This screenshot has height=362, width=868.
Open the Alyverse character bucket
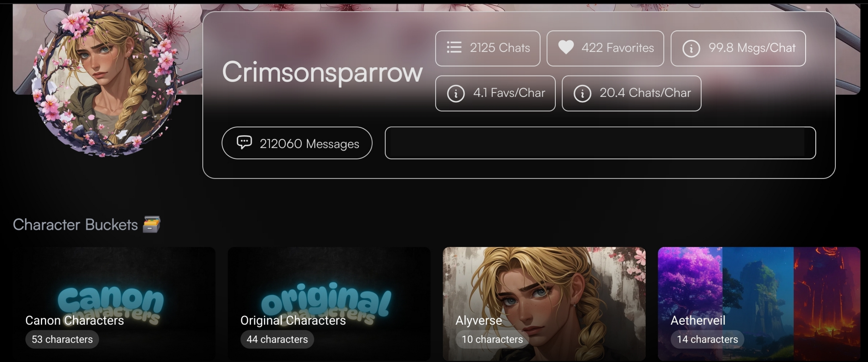(544, 303)
